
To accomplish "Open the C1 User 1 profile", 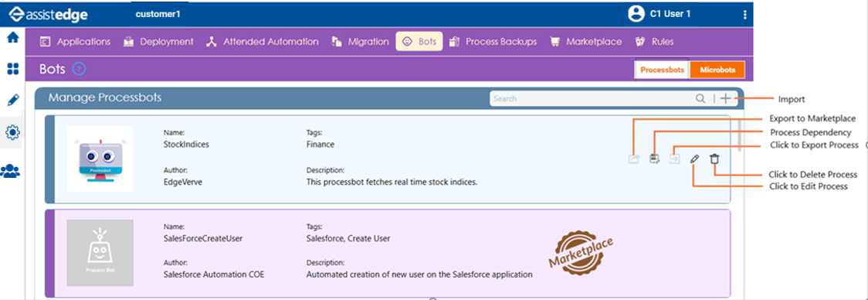I will tap(659, 14).
